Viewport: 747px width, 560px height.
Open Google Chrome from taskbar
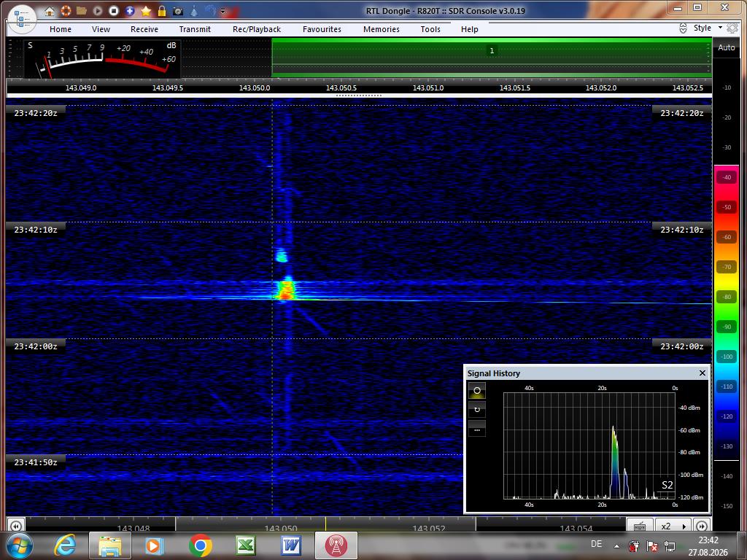[200, 545]
